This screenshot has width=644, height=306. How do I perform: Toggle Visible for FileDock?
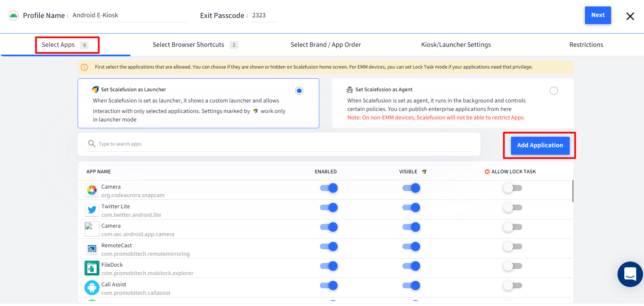click(411, 266)
